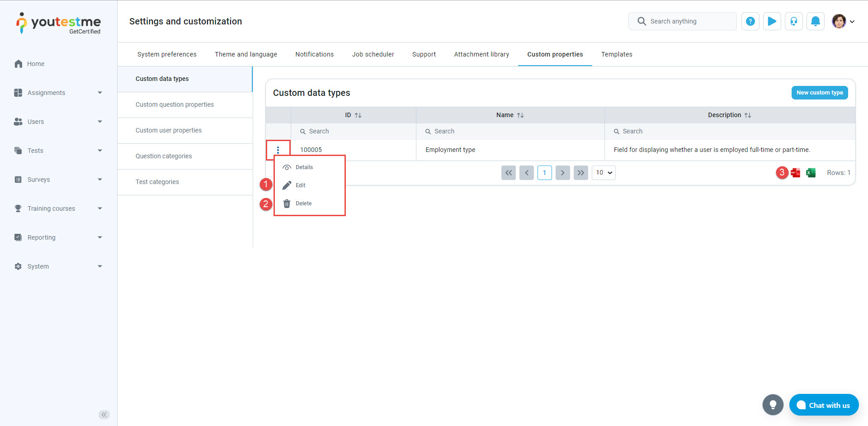
Task: Sort table by Description column
Action: tap(747, 115)
